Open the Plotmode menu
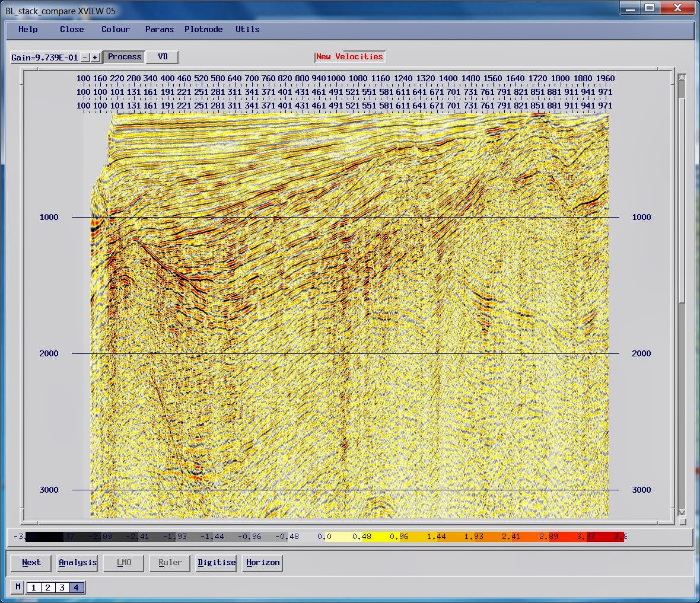This screenshot has height=603, width=700. click(203, 30)
